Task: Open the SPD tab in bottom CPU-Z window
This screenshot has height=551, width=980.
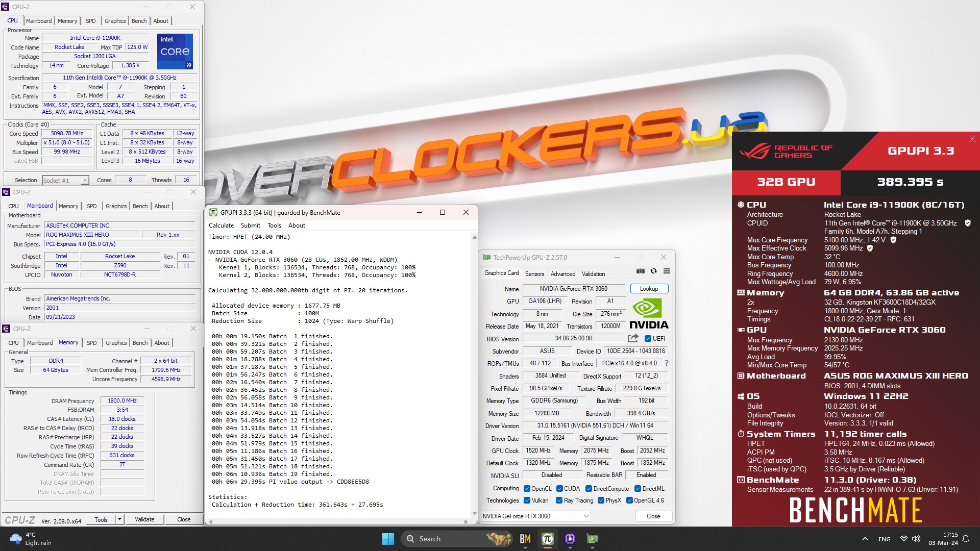Action: [91, 343]
